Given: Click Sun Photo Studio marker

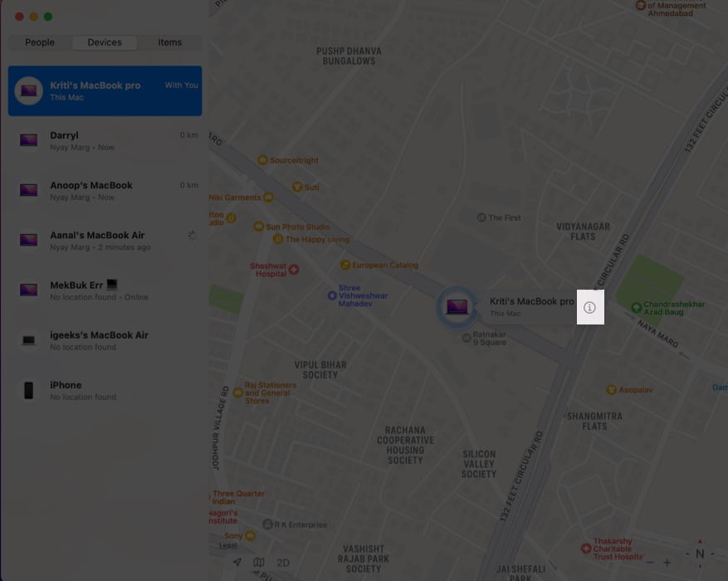Looking at the screenshot, I should [259, 227].
